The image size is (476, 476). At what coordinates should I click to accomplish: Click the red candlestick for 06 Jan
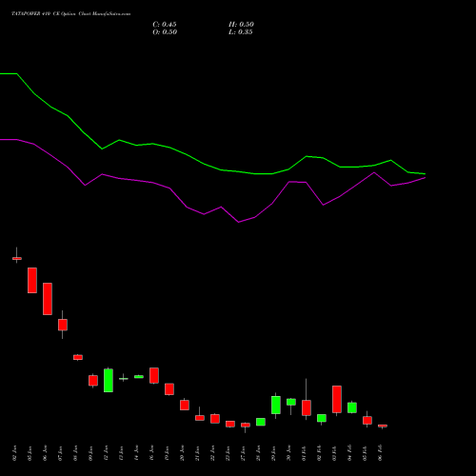[x=48, y=299]
